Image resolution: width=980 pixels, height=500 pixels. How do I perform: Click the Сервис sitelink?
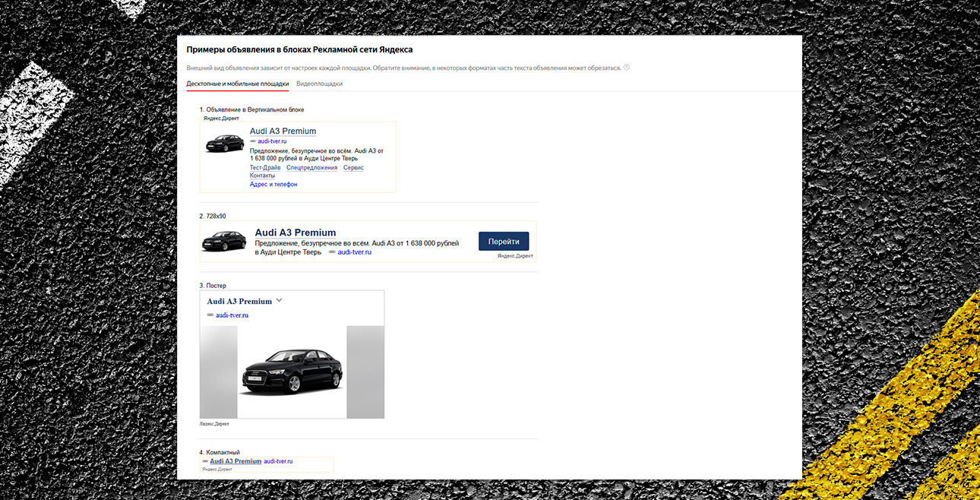353,167
